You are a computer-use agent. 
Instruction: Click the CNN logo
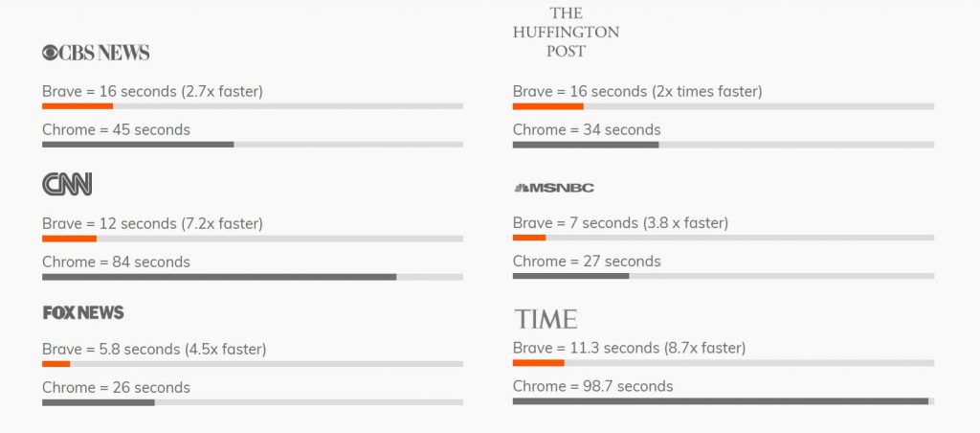point(67,184)
